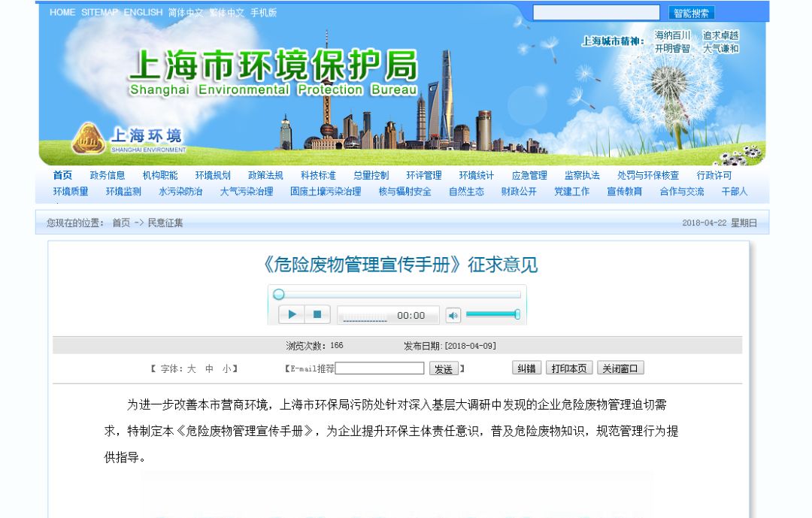Open the 环境规划 menu item
Image resolution: width=812 pixels, height=518 pixels.
pyautogui.click(x=213, y=175)
